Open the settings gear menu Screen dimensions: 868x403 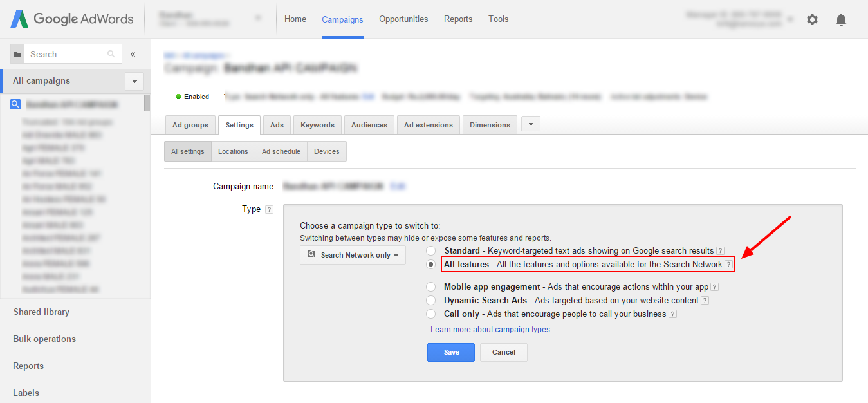pos(812,19)
